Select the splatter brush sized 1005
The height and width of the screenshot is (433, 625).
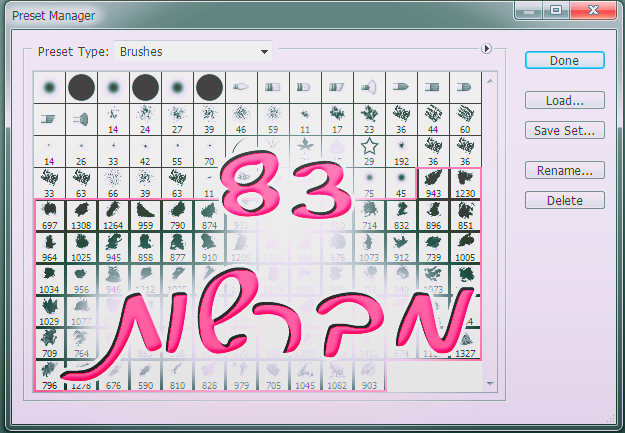465,248
